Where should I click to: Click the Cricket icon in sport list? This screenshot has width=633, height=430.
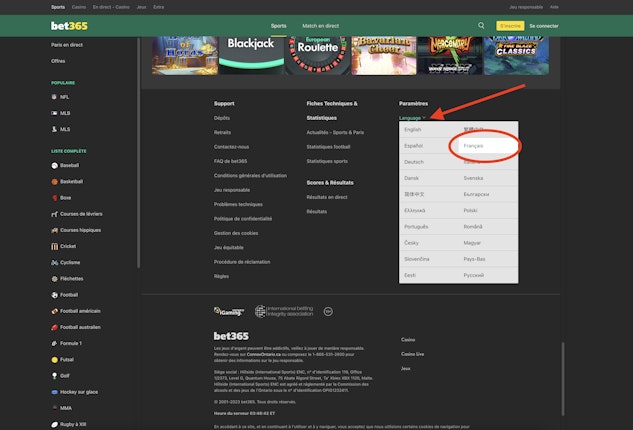tap(55, 246)
